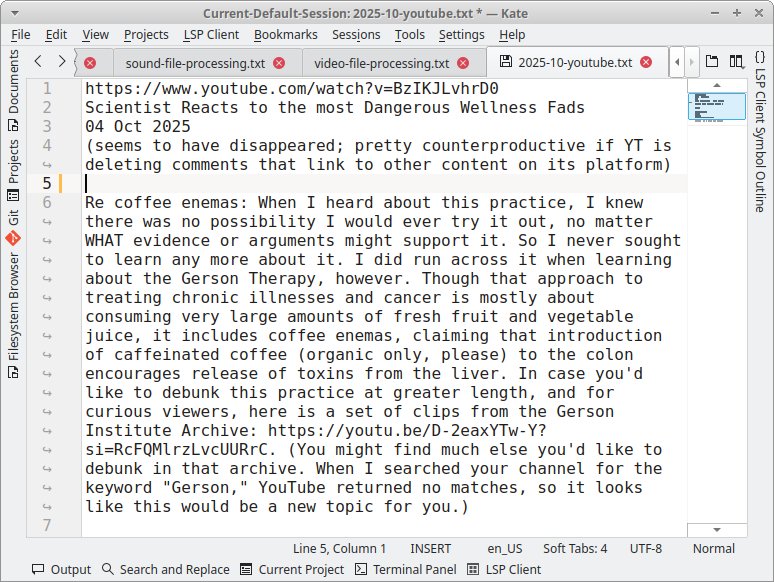
Task: Click the youtu.be/D-2eaxYTw-Y link text
Action: click(x=407, y=430)
